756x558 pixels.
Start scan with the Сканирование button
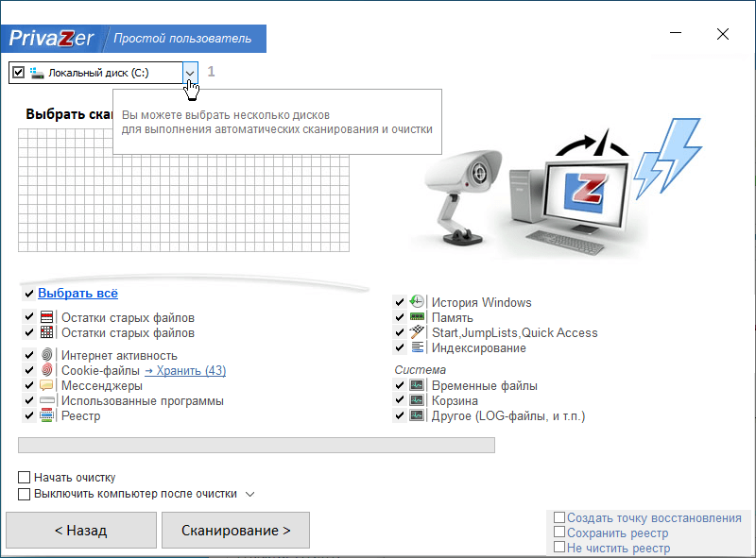pos(235,530)
